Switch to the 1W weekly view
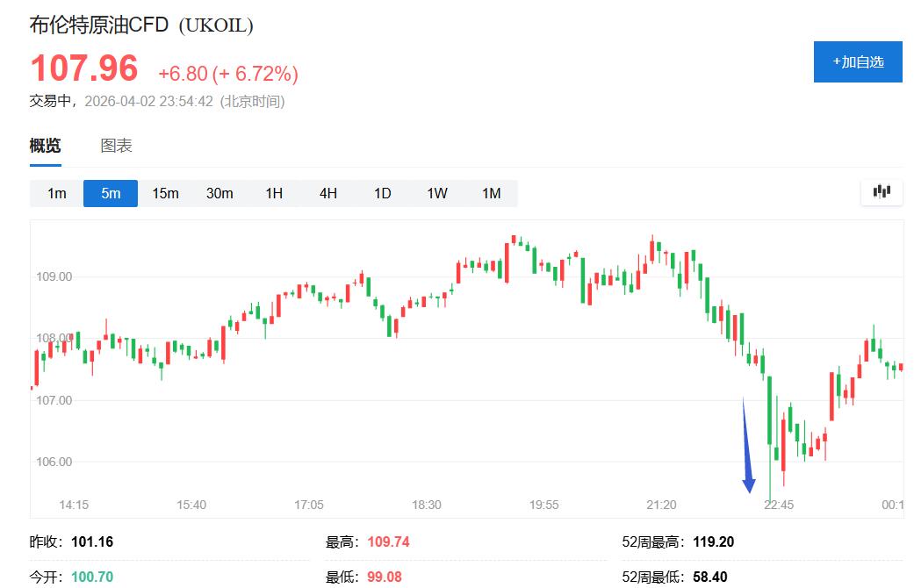Screen dimensions: 914x588 pyautogui.click(x=437, y=193)
